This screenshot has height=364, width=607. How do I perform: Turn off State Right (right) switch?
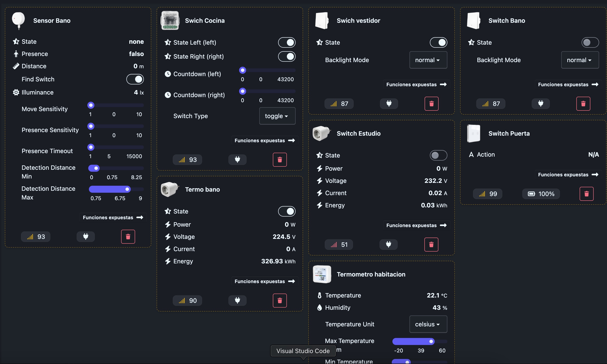[x=287, y=56]
